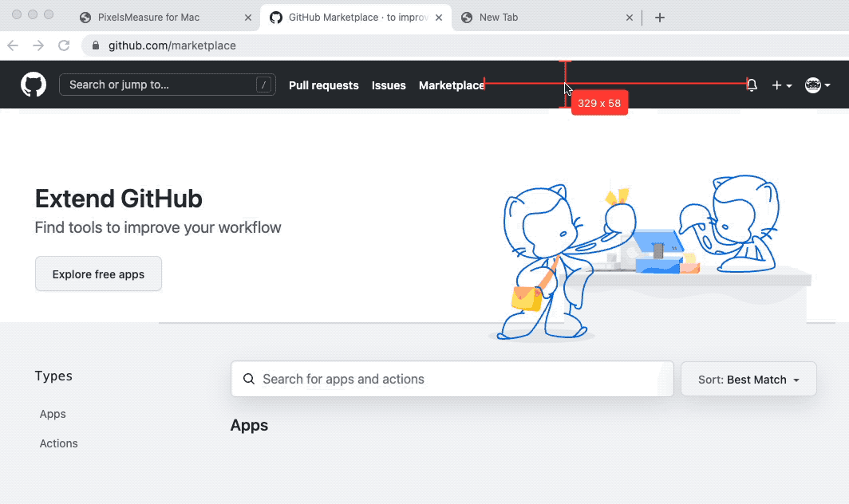Click the Marketplace header link

[x=451, y=85]
